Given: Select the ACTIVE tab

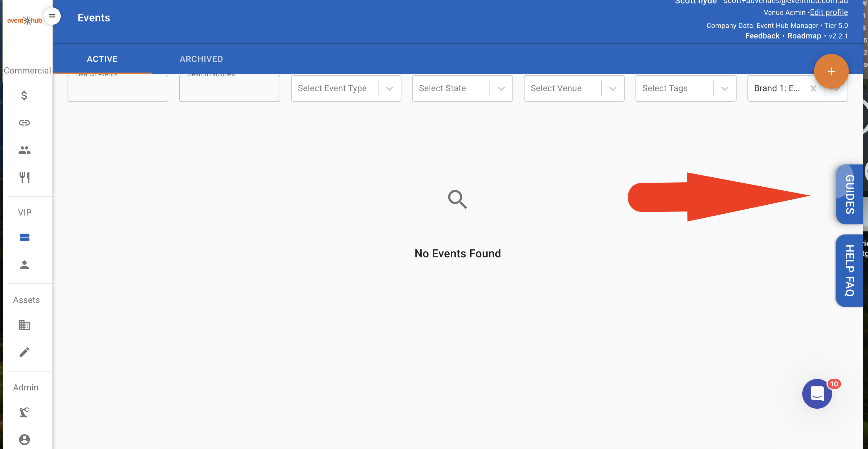Looking at the screenshot, I should (x=102, y=59).
